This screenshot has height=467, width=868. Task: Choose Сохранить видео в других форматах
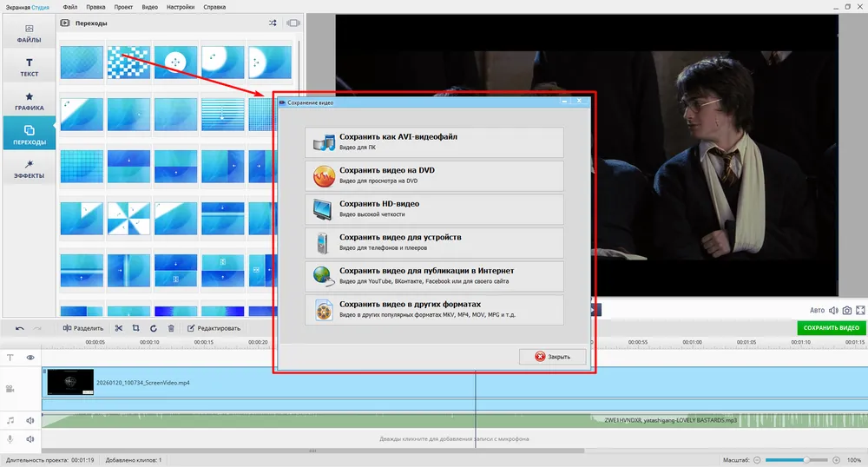pos(434,309)
